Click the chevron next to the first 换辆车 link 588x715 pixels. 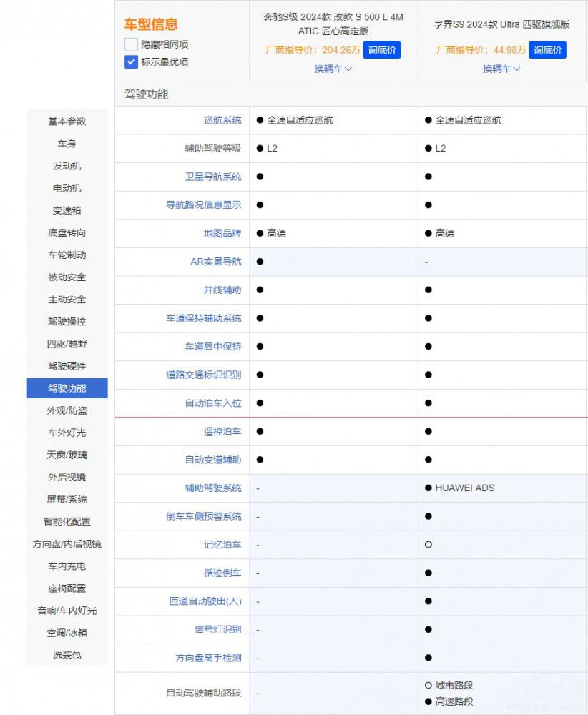(x=346, y=69)
